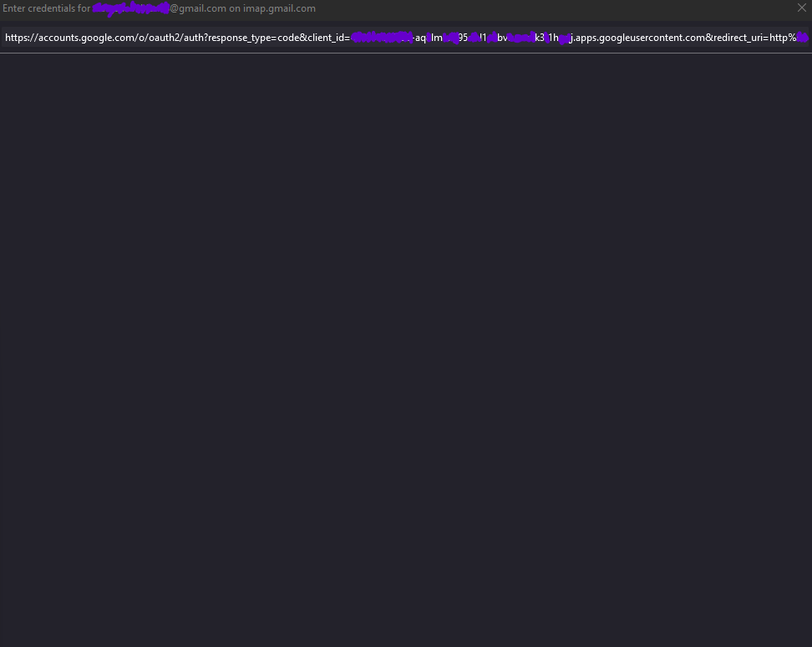812x647 pixels.
Task: Click the 'Enter credentials for' title text
Action: (x=47, y=8)
